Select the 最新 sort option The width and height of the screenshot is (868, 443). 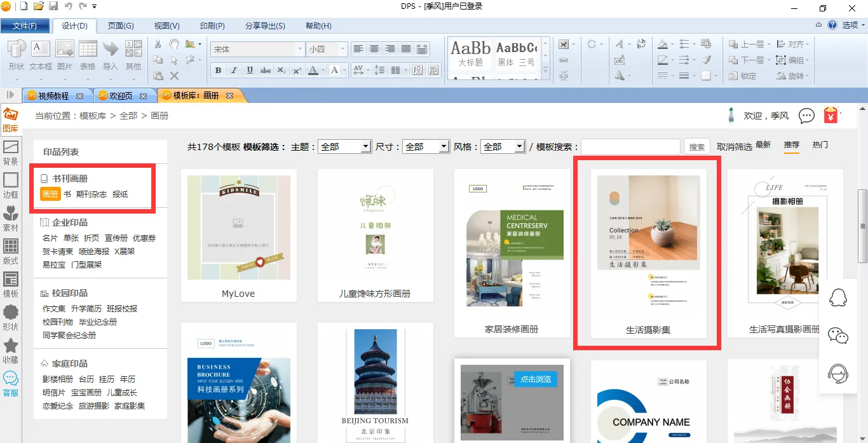(x=763, y=145)
